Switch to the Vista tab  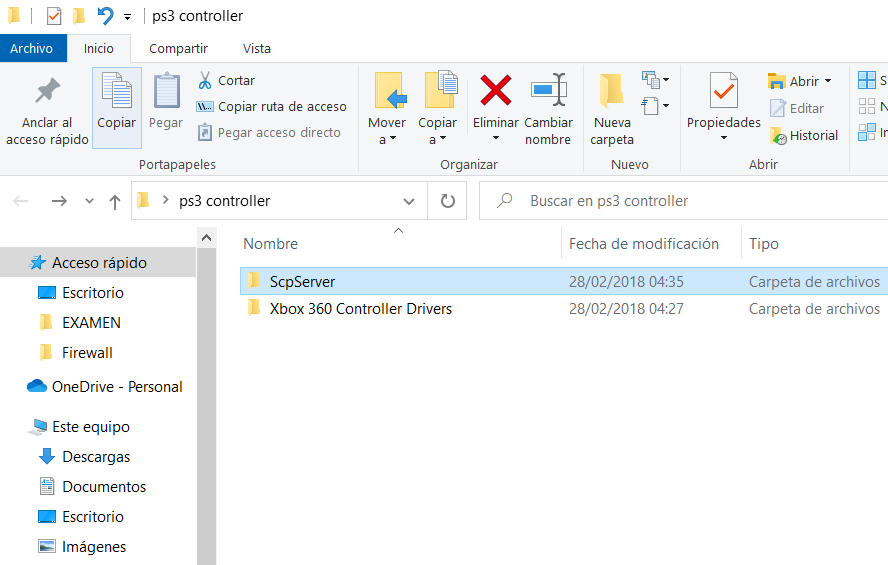pyautogui.click(x=257, y=49)
